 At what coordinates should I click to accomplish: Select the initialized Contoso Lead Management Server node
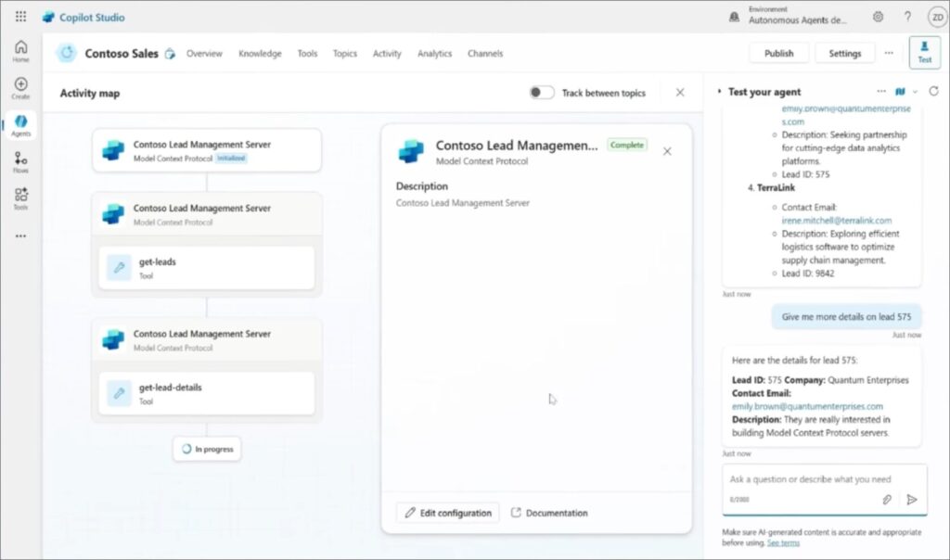207,151
